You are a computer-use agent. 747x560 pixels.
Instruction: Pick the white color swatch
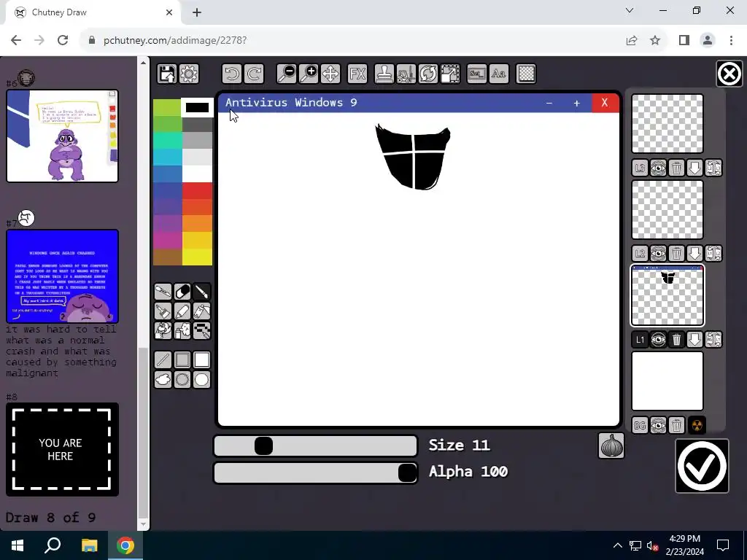[197, 174]
